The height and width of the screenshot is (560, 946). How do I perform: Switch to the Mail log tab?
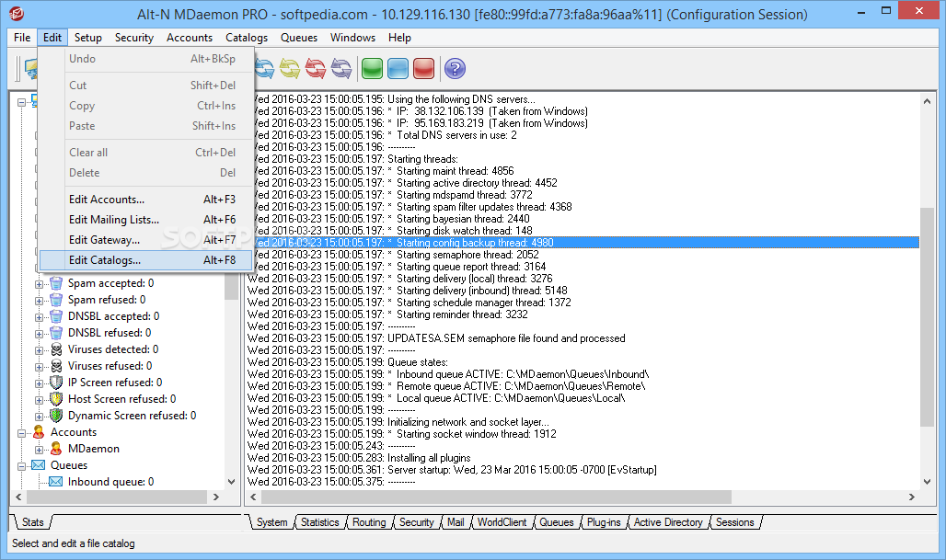click(x=456, y=522)
